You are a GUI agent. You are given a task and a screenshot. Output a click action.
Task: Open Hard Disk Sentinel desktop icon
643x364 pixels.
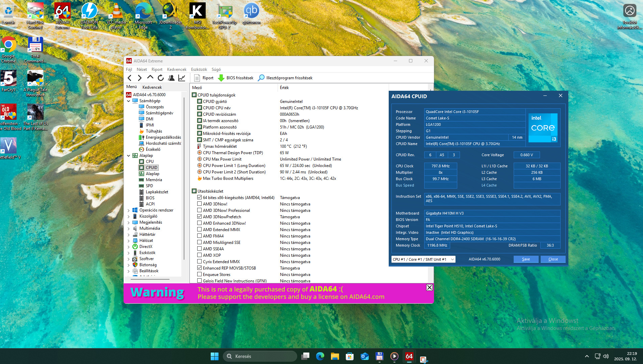pos(35,16)
